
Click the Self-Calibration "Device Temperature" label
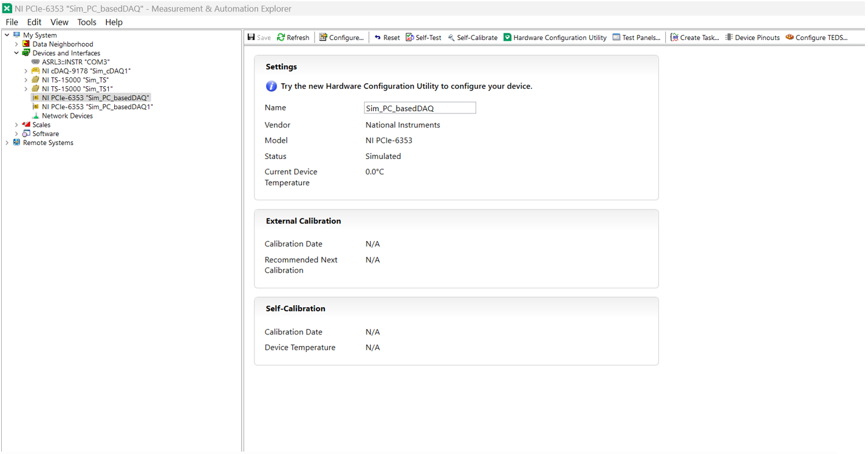(x=300, y=347)
